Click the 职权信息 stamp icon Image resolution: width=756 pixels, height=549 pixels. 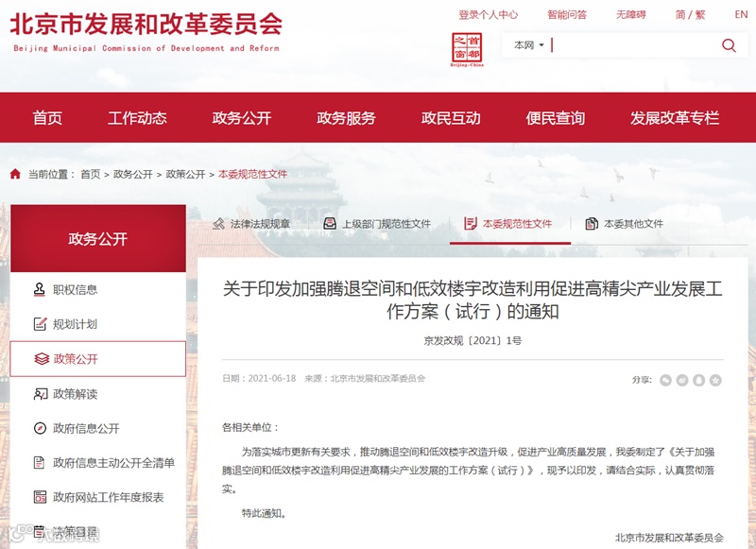coord(39,289)
